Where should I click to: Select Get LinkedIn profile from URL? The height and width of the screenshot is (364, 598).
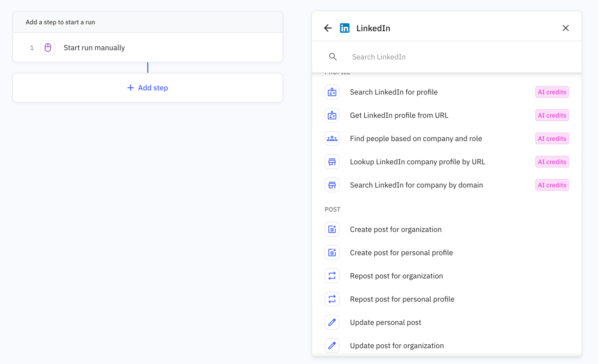coord(399,115)
